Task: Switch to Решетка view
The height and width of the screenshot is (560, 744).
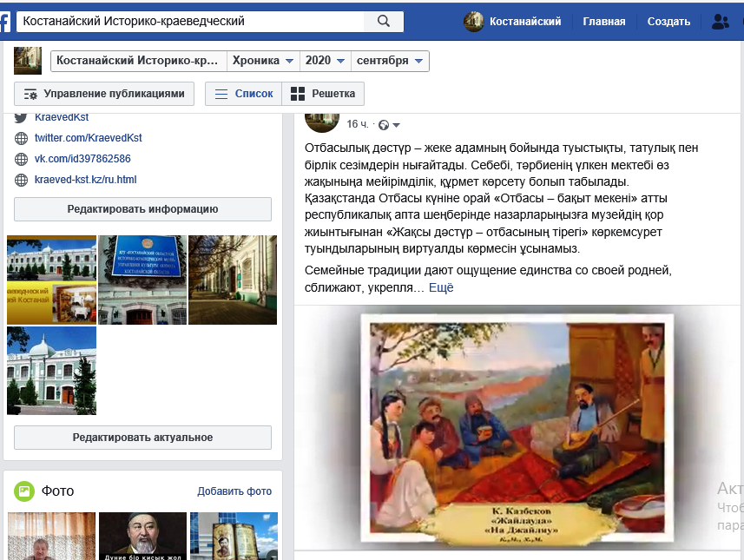Action: point(323,94)
